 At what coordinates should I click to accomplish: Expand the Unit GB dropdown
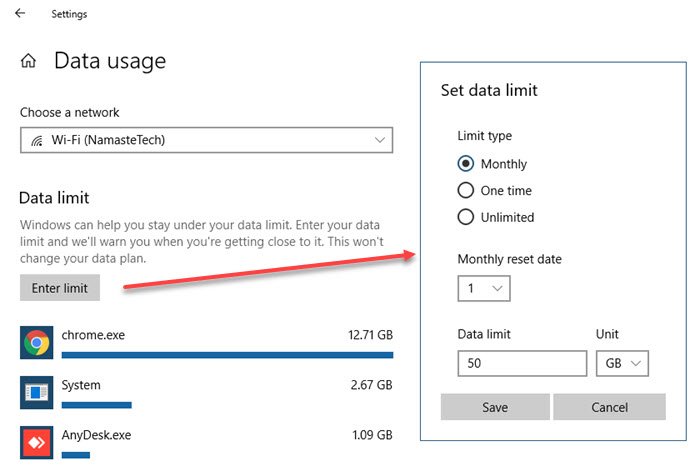coord(622,364)
